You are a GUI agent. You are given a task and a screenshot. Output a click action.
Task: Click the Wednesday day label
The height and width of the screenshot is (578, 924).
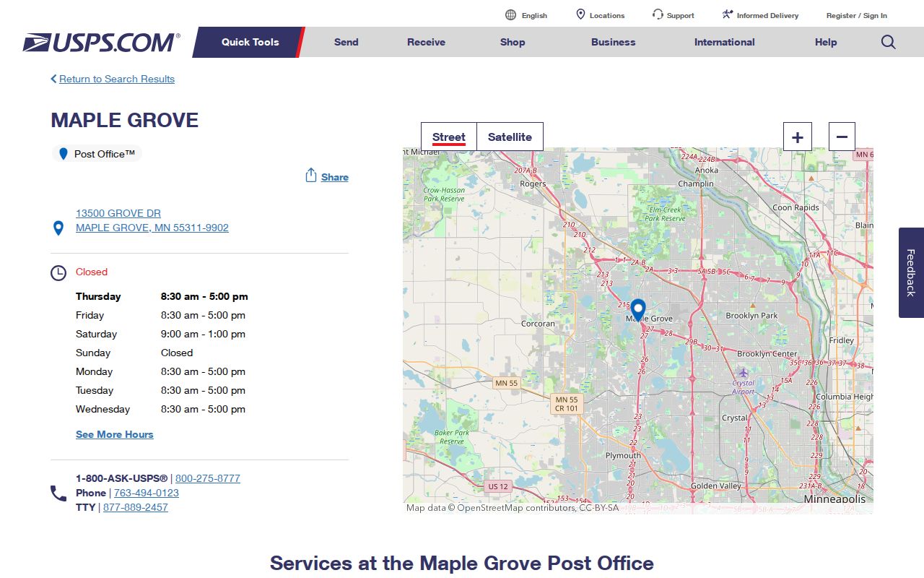[103, 409]
